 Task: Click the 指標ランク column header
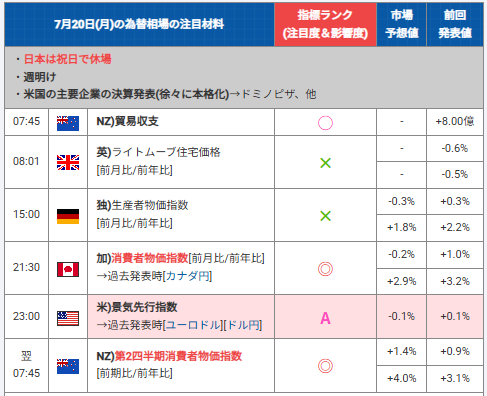pyautogui.click(x=325, y=24)
